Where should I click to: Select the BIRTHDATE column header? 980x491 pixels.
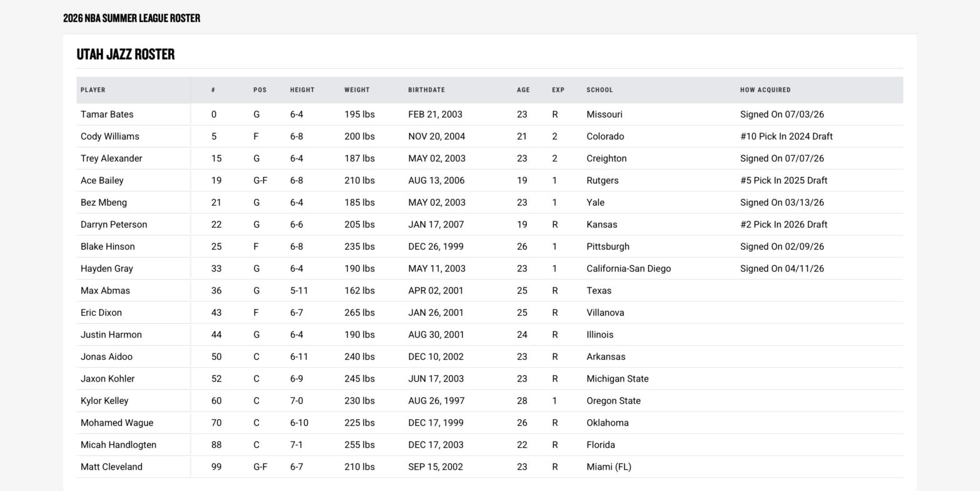(427, 90)
